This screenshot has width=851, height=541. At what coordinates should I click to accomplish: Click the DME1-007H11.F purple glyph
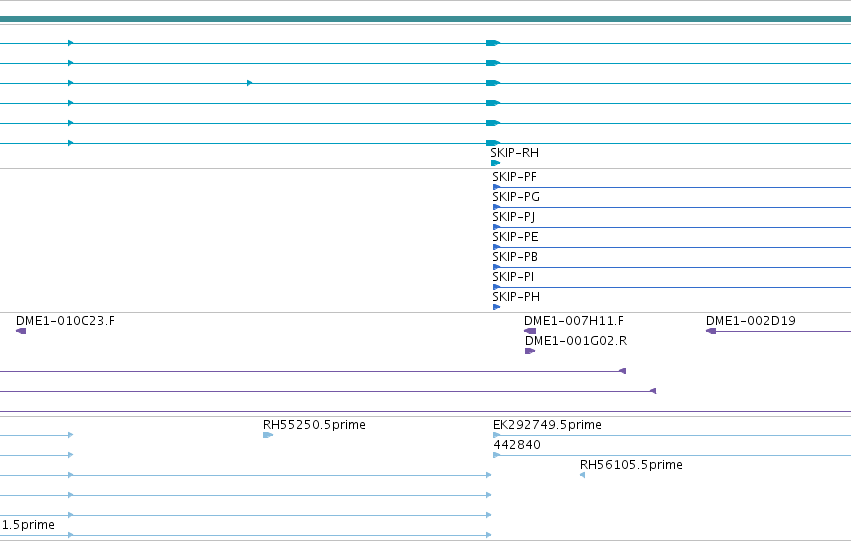point(530,331)
